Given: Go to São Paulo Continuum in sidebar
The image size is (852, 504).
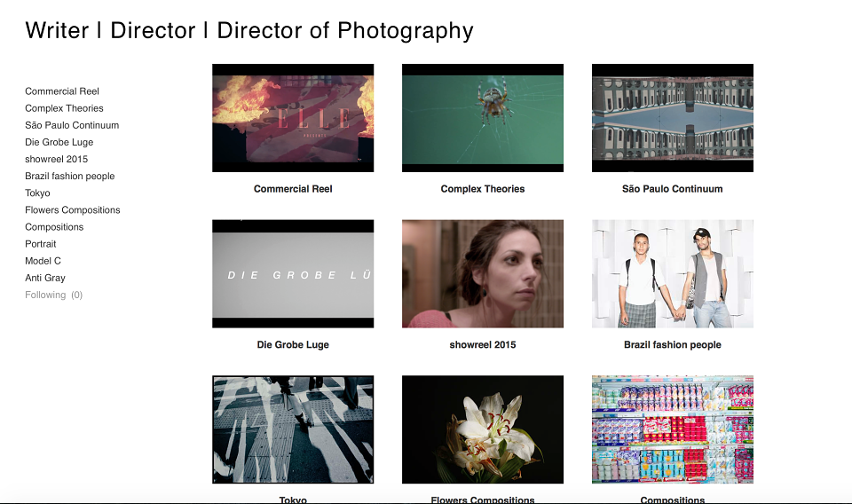Looking at the screenshot, I should [x=72, y=125].
